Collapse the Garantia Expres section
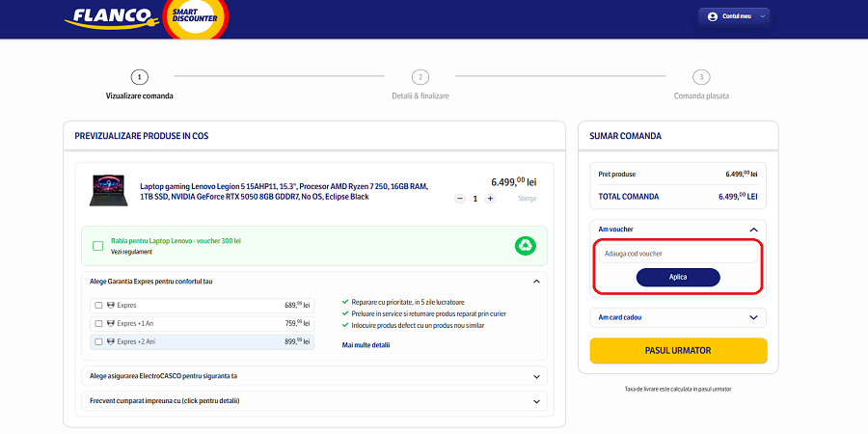This screenshot has width=868, height=434. coord(536,282)
